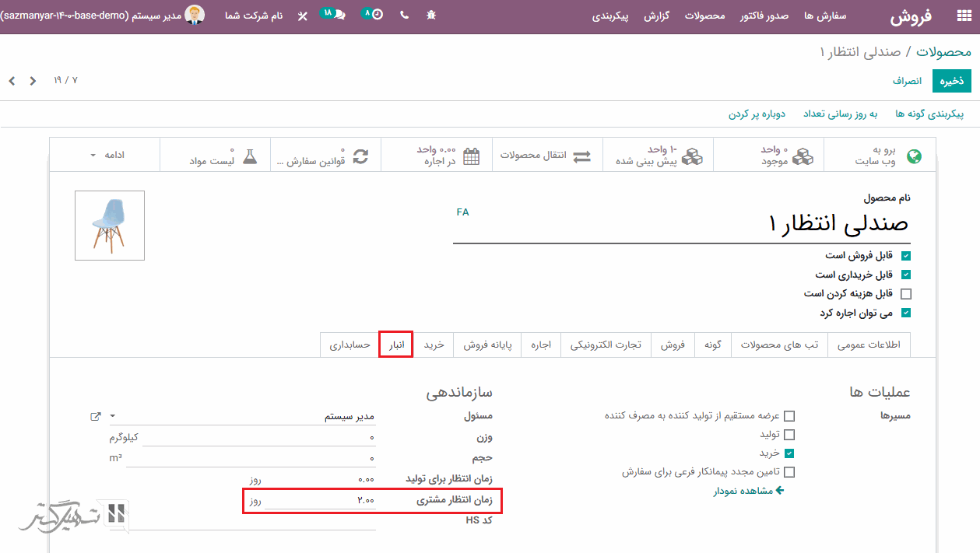Click the globe go-to-website icon
Image resolution: width=980 pixels, height=553 pixels.
coord(914,156)
